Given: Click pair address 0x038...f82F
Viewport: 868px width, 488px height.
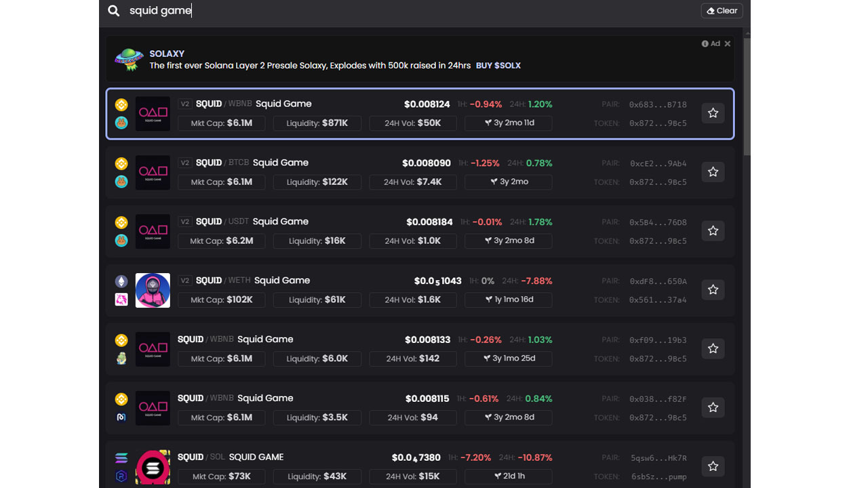Looking at the screenshot, I should tap(658, 399).
